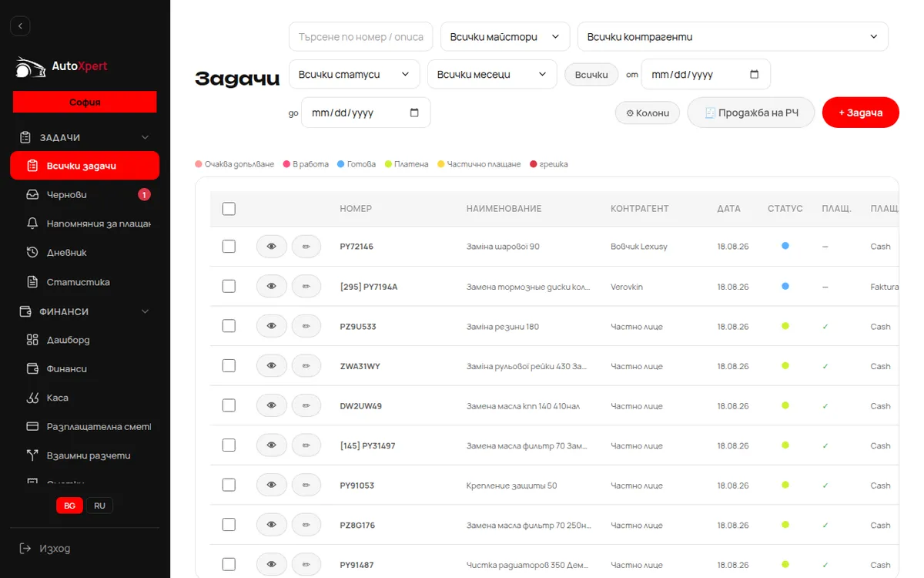This screenshot has height=578, width=924.
Task: Click the Изход logout icon
Action: [25, 549]
